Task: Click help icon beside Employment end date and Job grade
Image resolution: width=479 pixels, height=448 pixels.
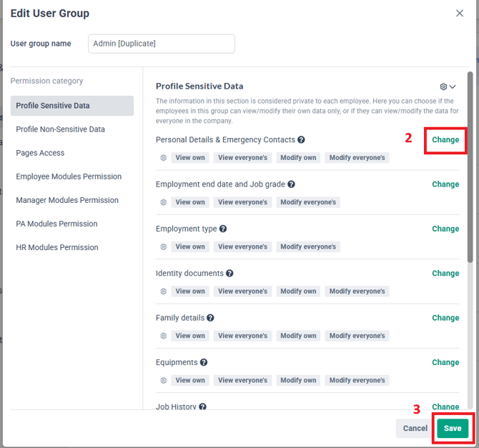Action: [291, 184]
